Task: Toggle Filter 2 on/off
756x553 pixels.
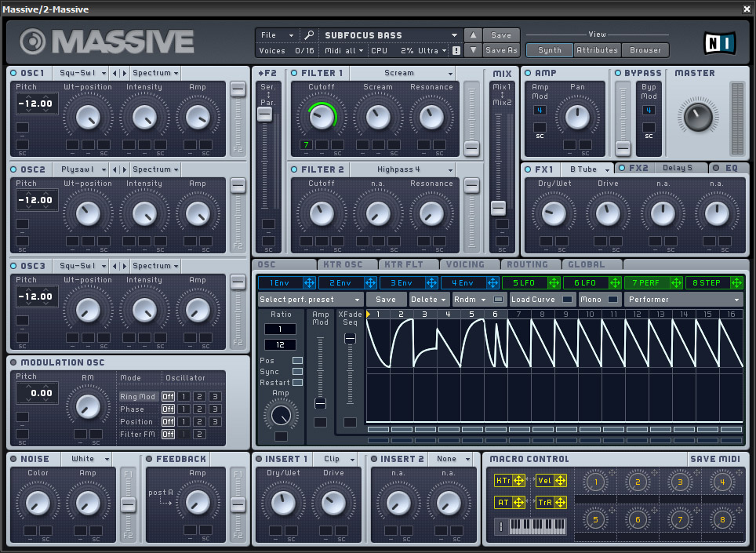Action: click(x=294, y=169)
